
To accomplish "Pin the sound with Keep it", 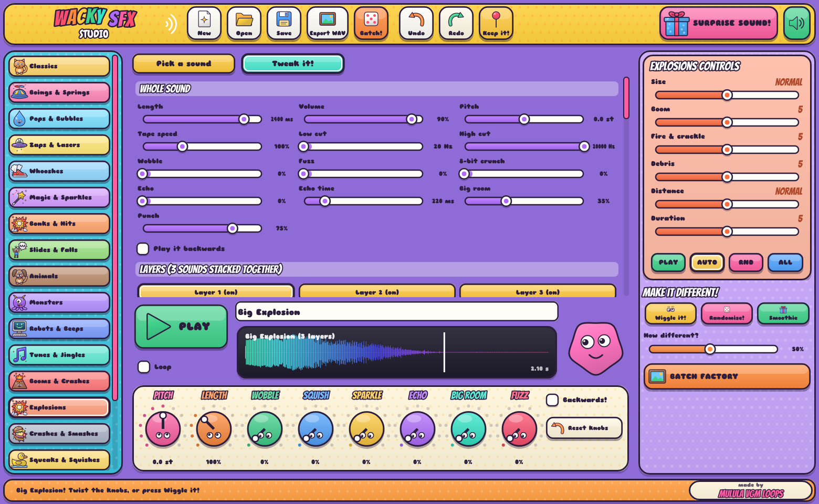I will (x=496, y=23).
